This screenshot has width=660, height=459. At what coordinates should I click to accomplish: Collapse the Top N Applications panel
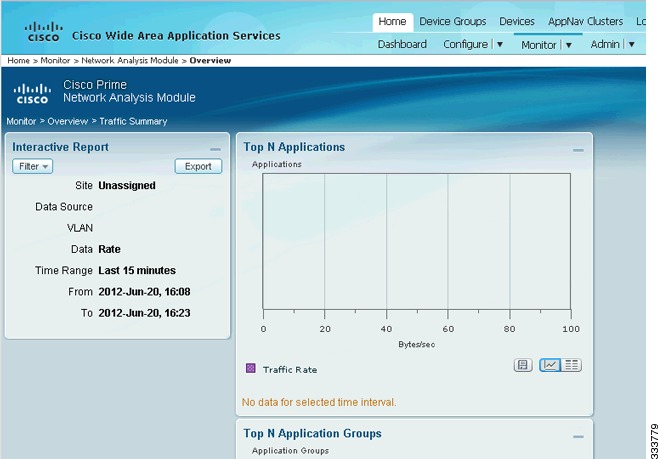578,150
